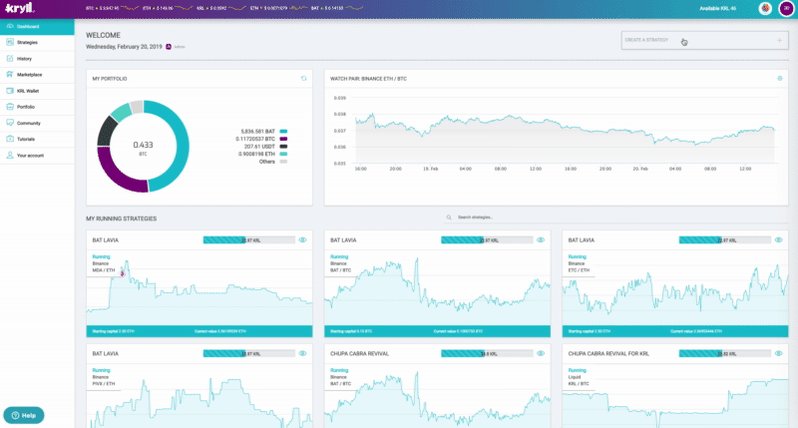Click KRL progress bar on Chupa Cabra Revival
The image size is (798, 428).
pos(487,353)
